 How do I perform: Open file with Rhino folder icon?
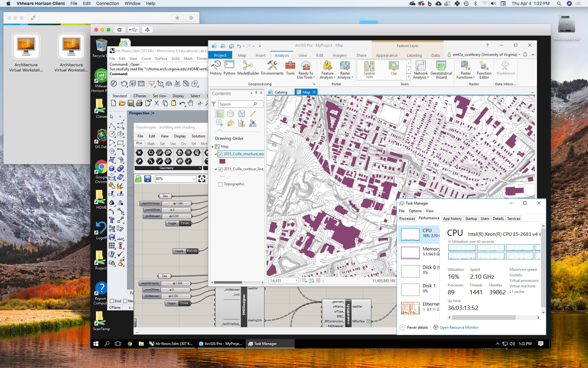122,103
